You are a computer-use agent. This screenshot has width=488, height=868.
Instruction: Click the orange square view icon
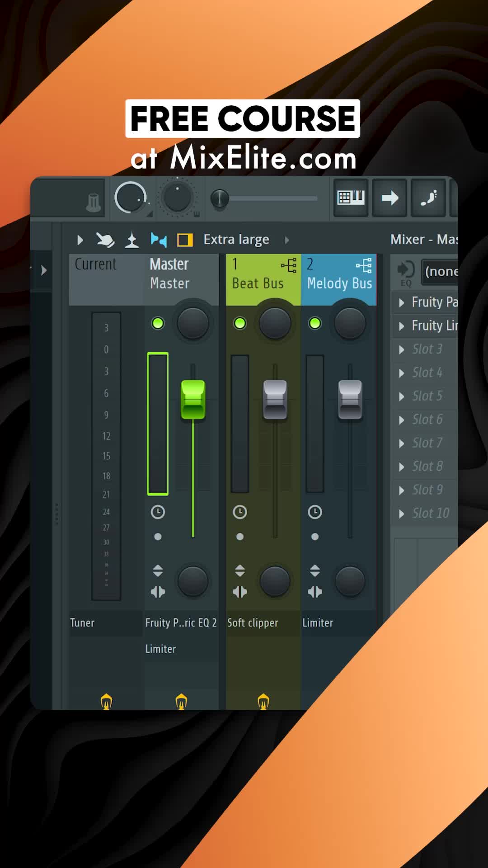click(x=185, y=240)
